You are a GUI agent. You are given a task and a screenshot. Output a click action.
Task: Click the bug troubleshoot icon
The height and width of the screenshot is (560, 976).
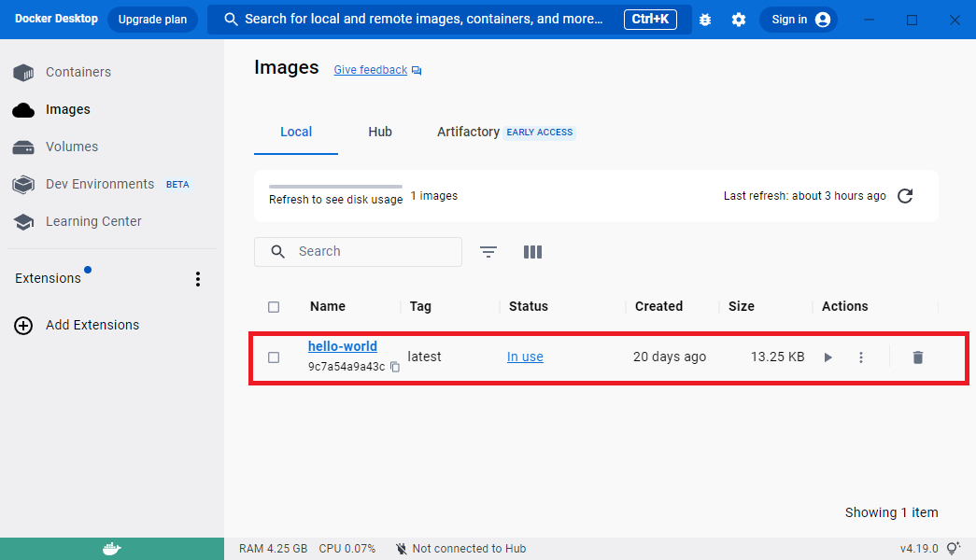(705, 20)
